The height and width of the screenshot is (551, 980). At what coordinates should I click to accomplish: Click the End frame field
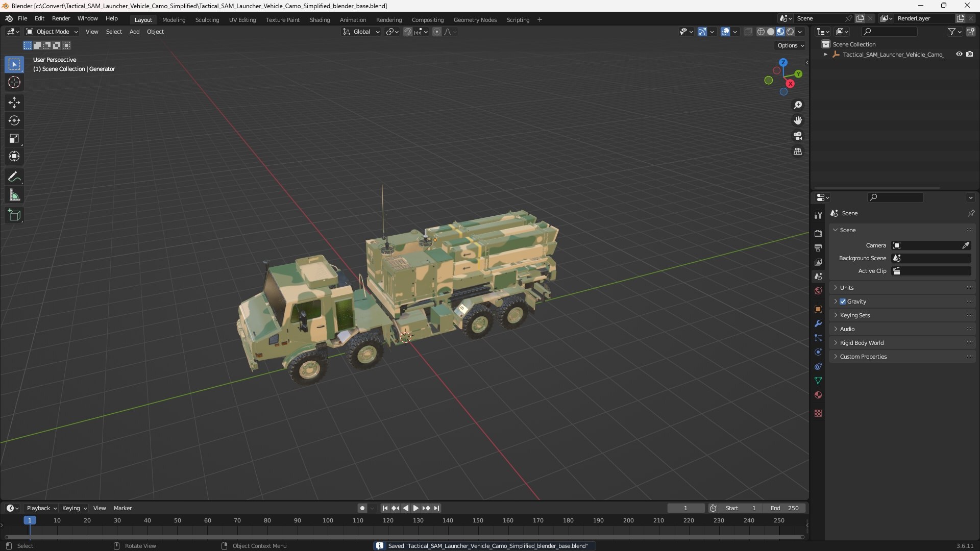click(x=785, y=508)
